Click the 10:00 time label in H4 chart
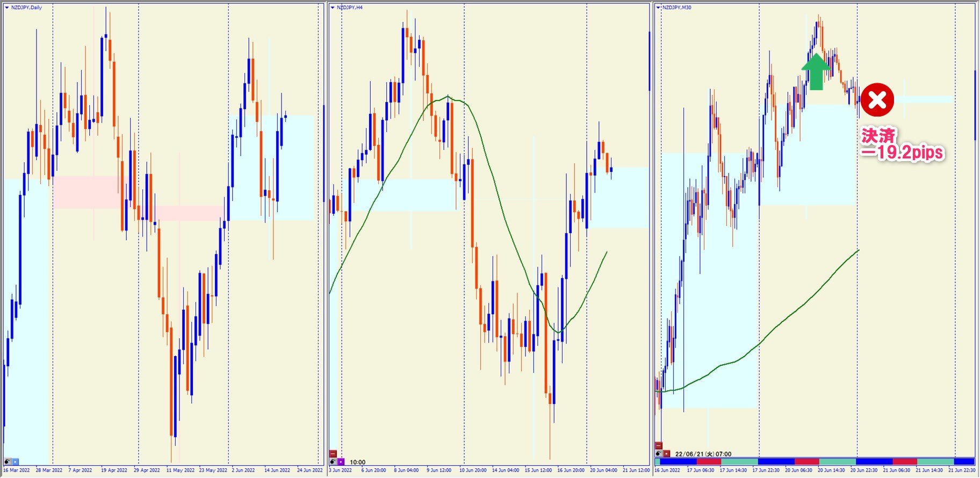The width and height of the screenshot is (980, 478). (357, 462)
